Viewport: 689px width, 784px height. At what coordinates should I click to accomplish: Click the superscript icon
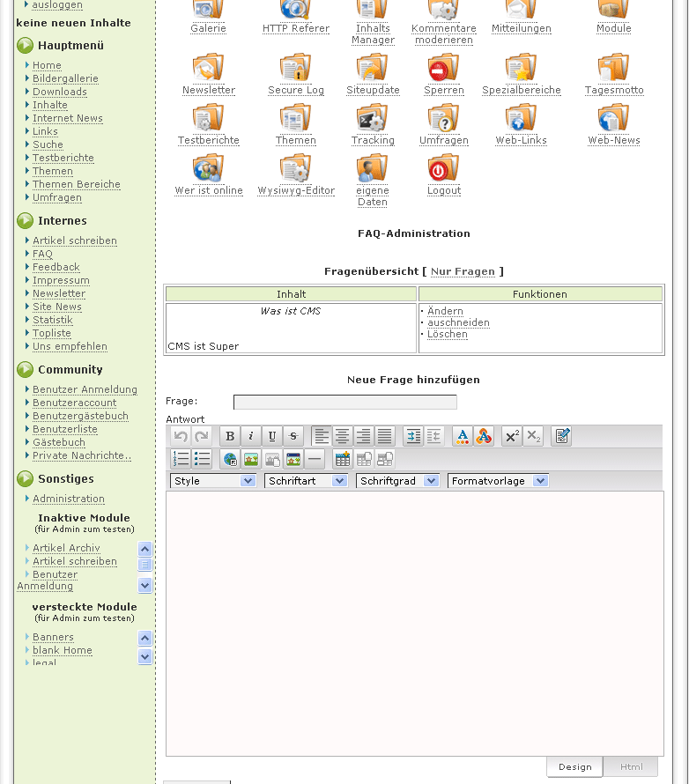tap(512, 436)
